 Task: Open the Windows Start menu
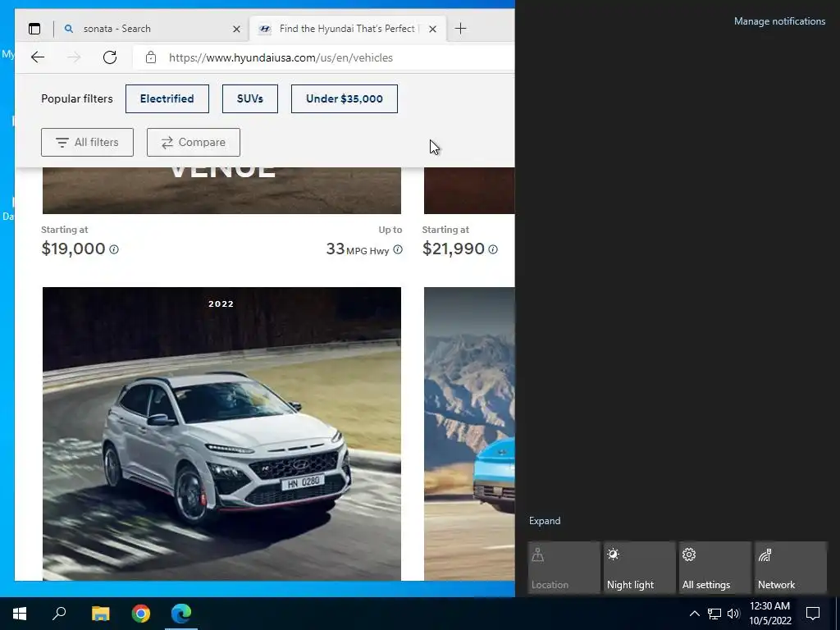coord(20,614)
